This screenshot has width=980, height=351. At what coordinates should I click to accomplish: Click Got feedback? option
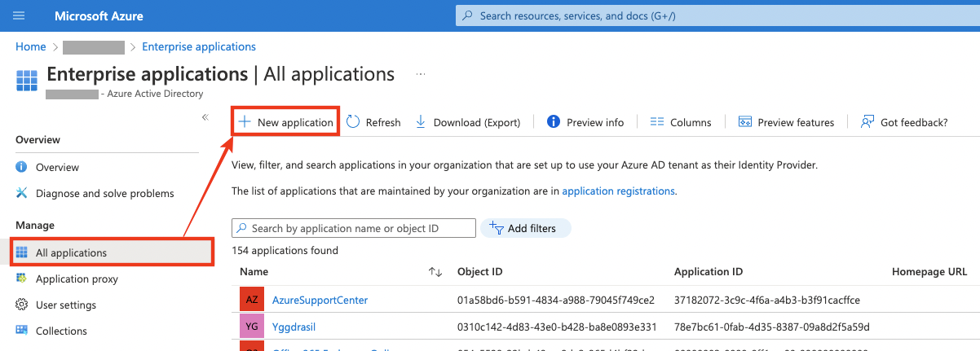904,122
